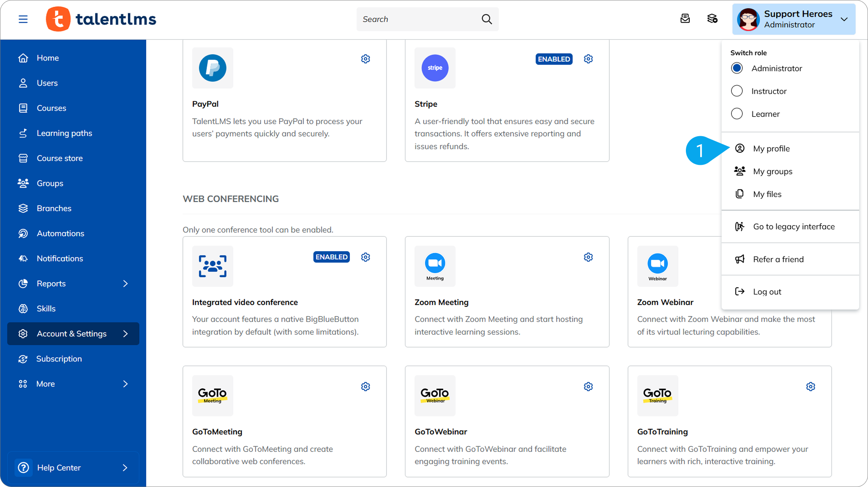Image resolution: width=868 pixels, height=487 pixels.
Task: Open PayPal integration settings gear
Action: [365, 59]
